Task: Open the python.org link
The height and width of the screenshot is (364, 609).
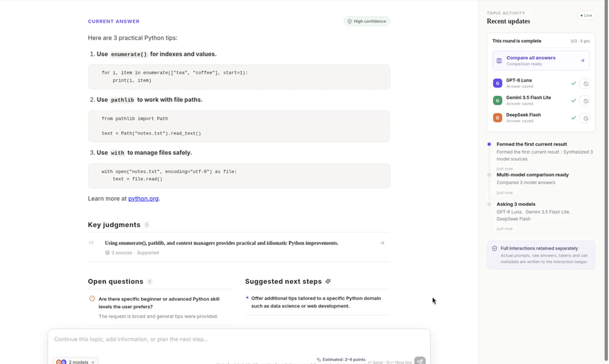Action: click(x=143, y=199)
